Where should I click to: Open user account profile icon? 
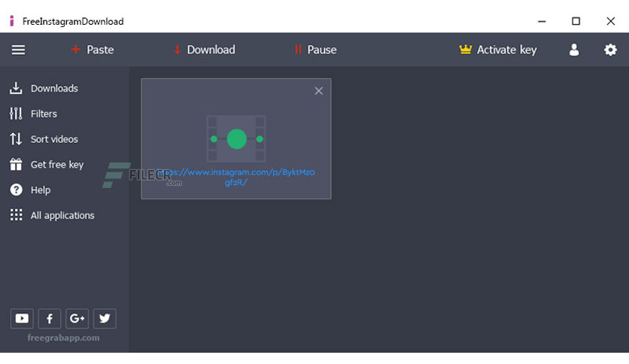[574, 50]
